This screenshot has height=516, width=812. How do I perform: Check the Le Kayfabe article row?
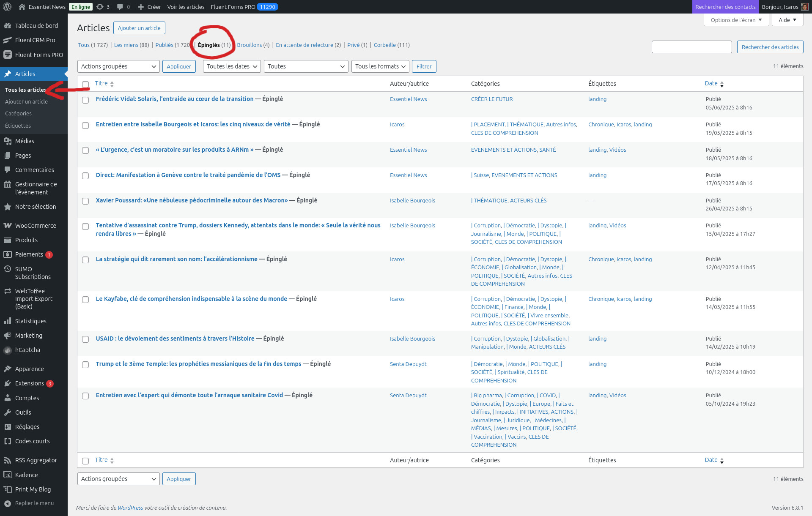[x=85, y=300]
